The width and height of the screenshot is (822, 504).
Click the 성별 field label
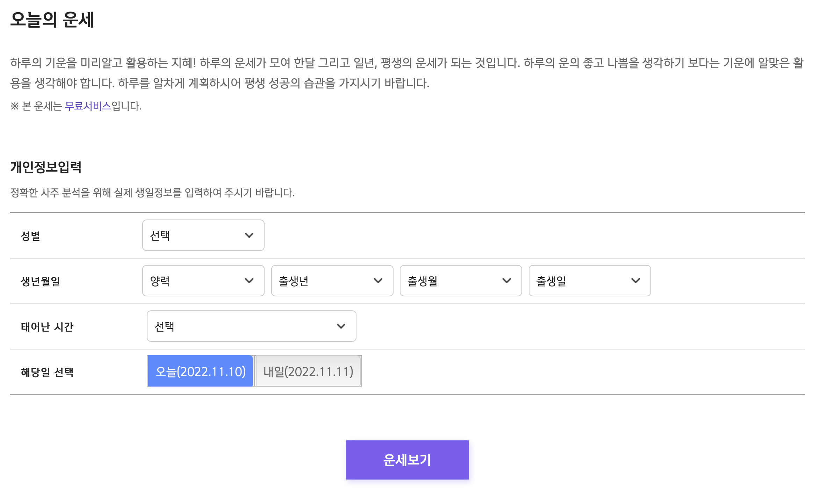click(31, 236)
